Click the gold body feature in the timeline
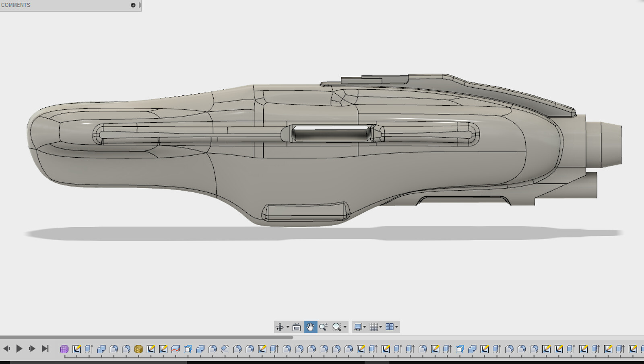The width and height of the screenshot is (644, 364). tap(138, 348)
